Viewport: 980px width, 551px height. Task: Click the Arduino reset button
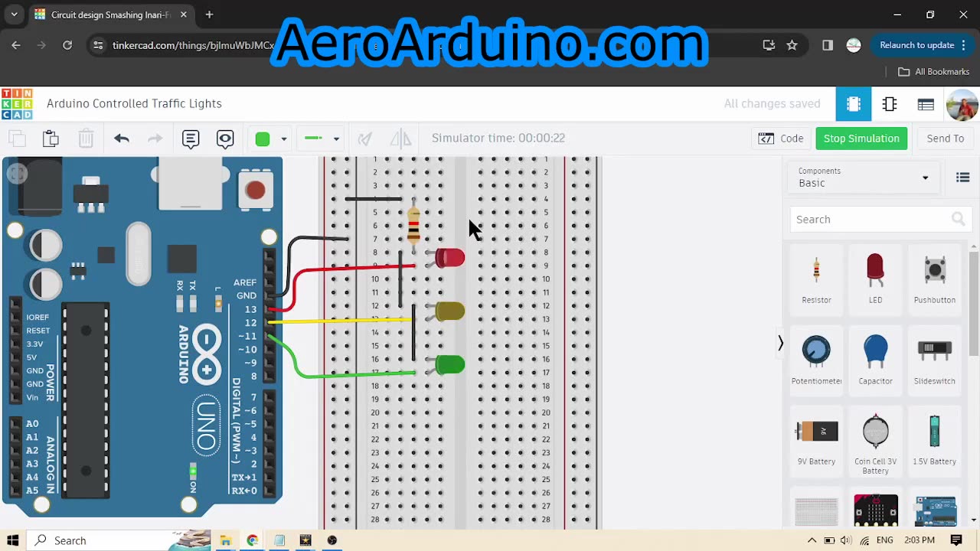point(255,189)
